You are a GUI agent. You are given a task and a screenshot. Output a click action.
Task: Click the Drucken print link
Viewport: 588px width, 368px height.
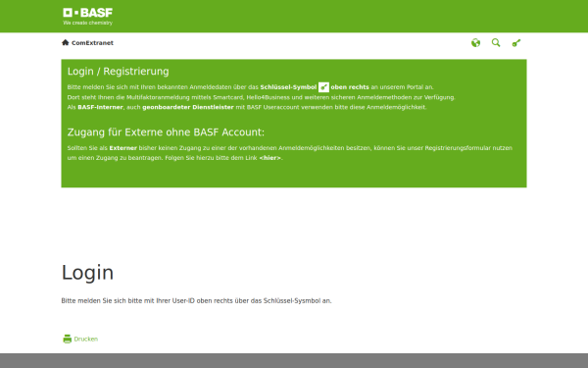86,339
